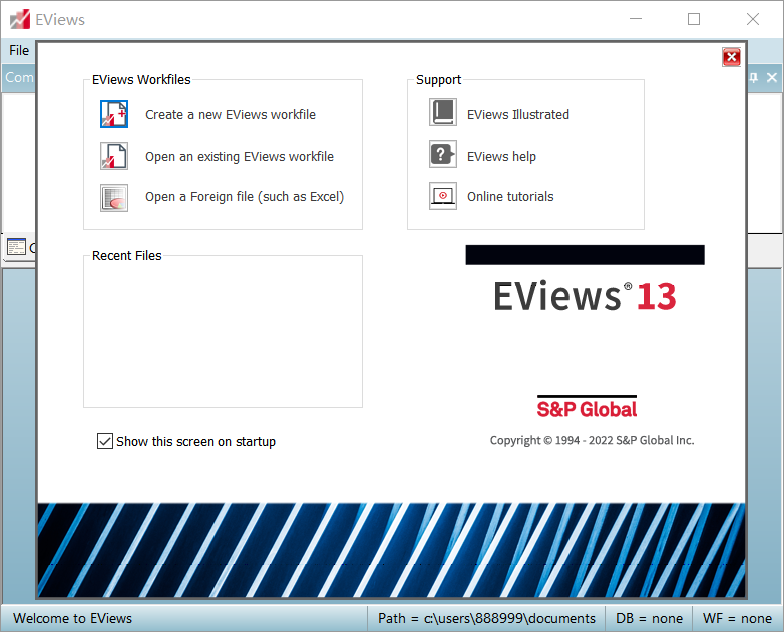The height and width of the screenshot is (632, 784).
Task: Uncheck Show this screen on startup
Action: [x=104, y=441]
